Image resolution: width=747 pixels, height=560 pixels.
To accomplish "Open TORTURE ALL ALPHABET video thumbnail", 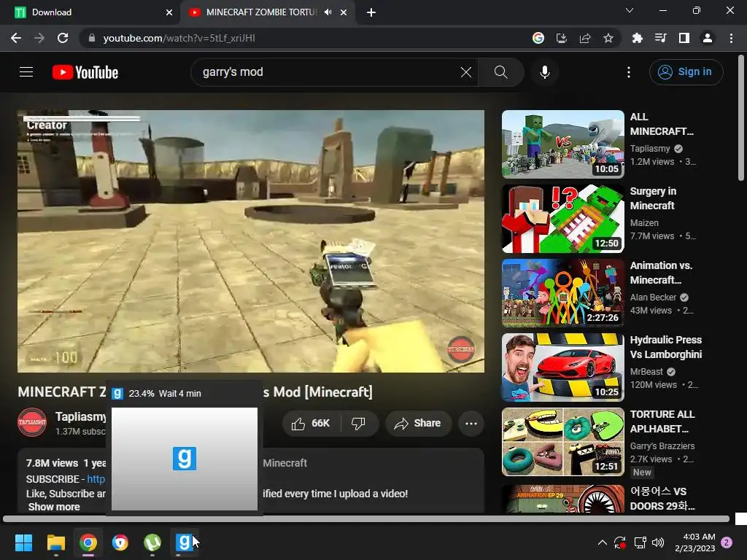I will (x=562, y=441).
